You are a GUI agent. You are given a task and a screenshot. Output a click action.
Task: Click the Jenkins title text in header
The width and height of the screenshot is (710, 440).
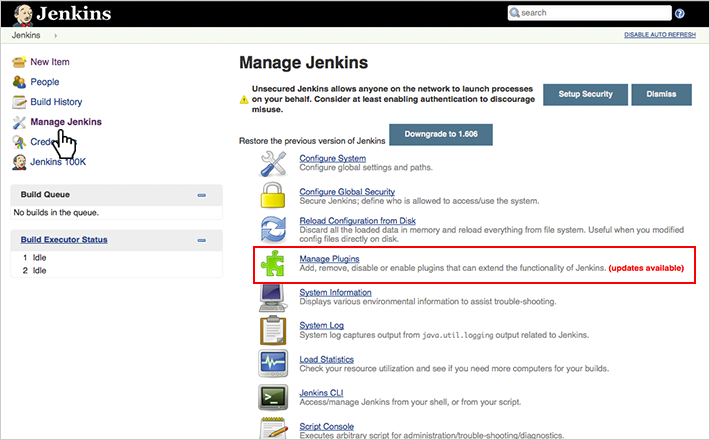pos(74,14)
